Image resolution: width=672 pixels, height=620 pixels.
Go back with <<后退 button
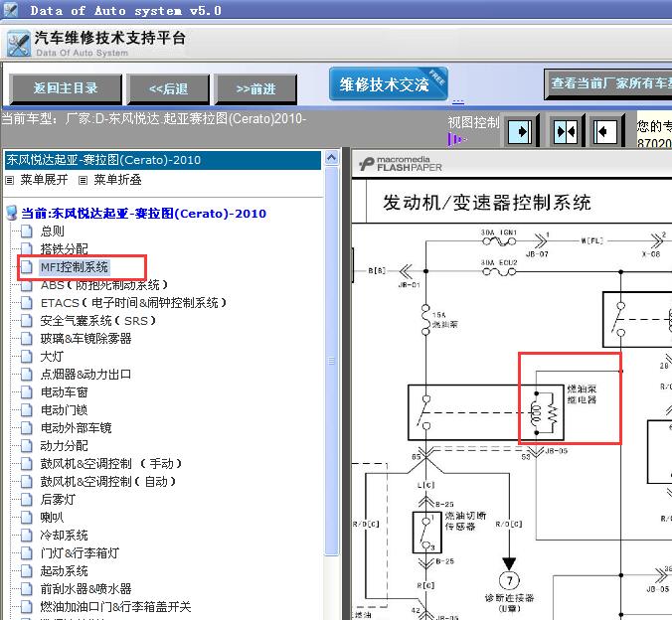168,89
